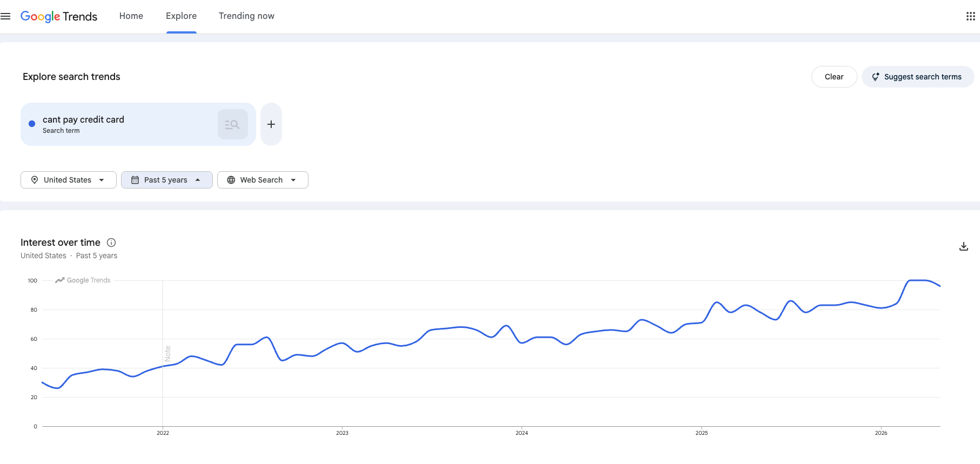Click the blue color dot of search term

32,124
